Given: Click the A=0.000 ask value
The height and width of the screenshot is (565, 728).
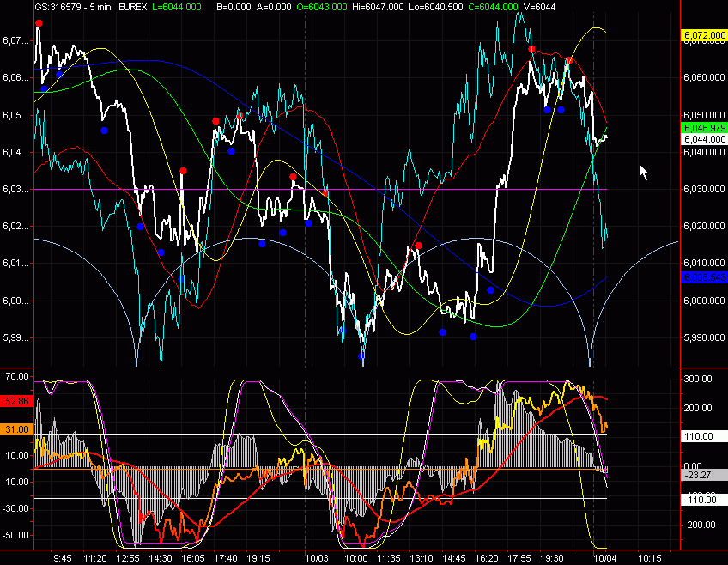Looking at the screenshot, I should (274, 7).
